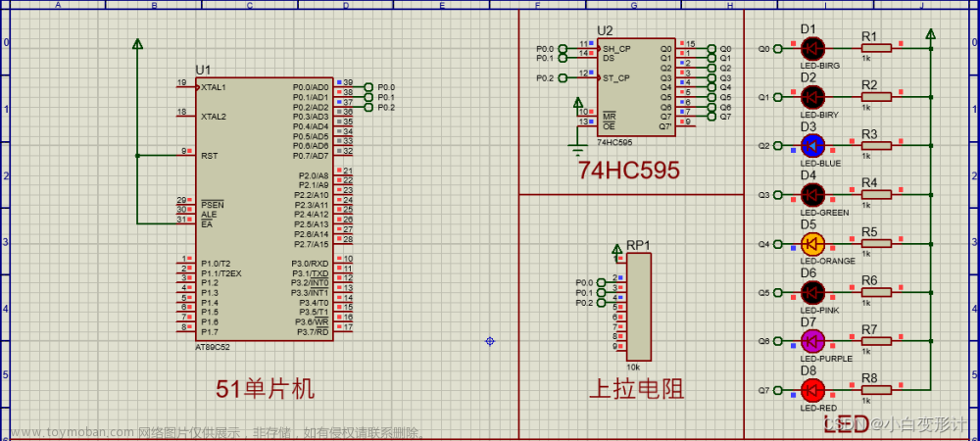Viewport: 980px width, 441px height.
Task: Click the "U1" reference label
Action: (203, 70)
